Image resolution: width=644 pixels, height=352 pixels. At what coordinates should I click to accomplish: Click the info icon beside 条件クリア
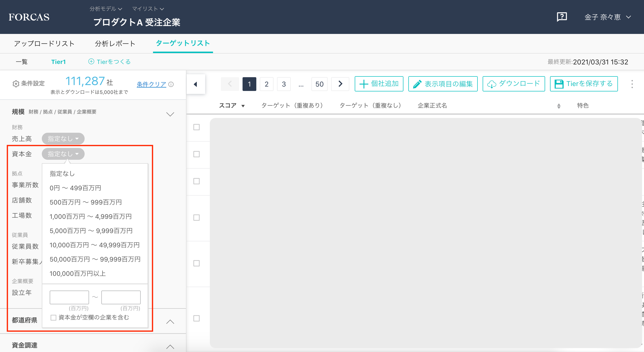(x=171, y=84)
